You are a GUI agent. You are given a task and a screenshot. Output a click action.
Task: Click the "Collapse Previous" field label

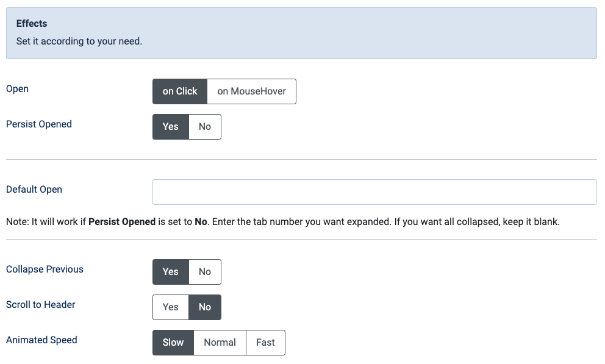point(45,269)
